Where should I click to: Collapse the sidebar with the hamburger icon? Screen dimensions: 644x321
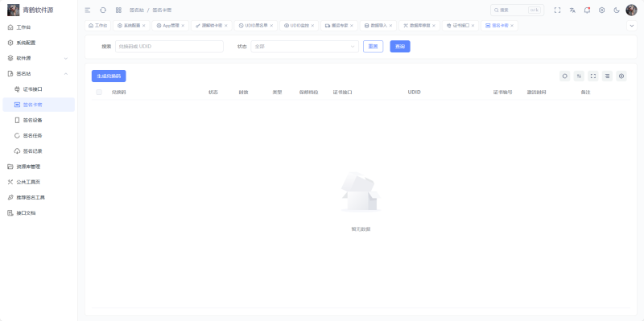88,10
